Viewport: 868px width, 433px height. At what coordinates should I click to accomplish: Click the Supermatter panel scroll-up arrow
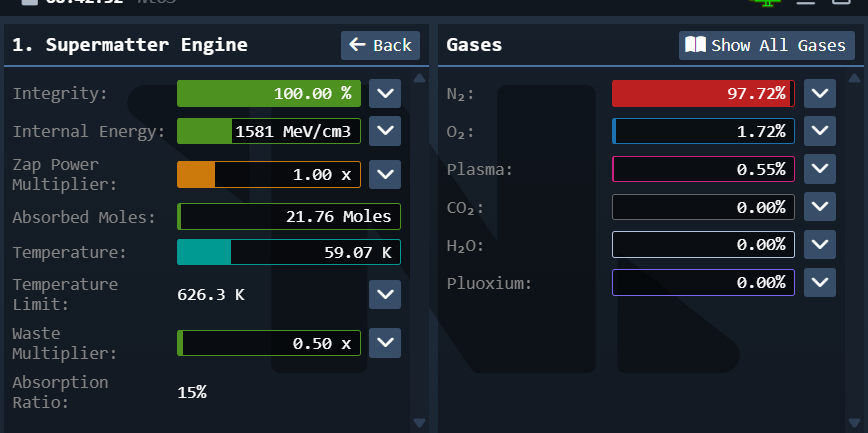pos(420,79)
